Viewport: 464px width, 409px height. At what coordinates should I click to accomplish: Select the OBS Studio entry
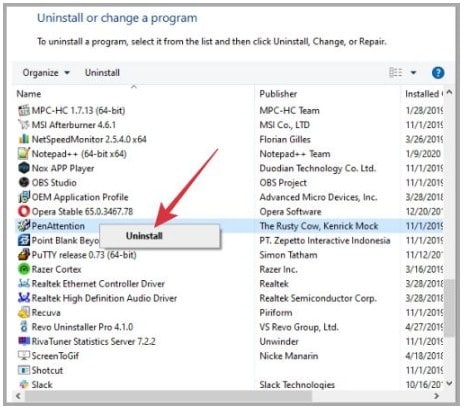54,183
